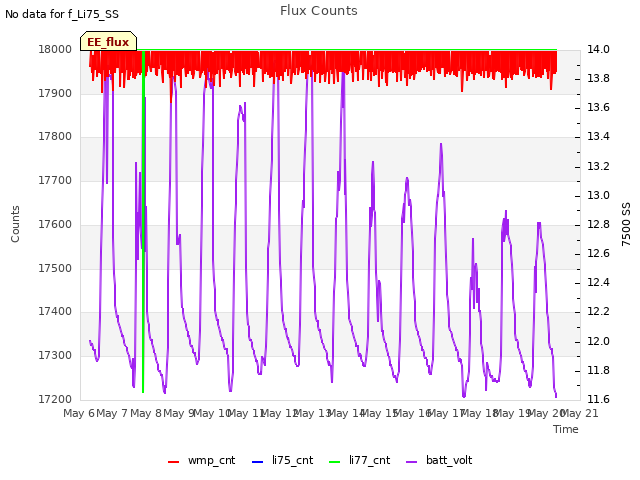Click the red wmp_cnt legend swatch

[x=173, y=462]
